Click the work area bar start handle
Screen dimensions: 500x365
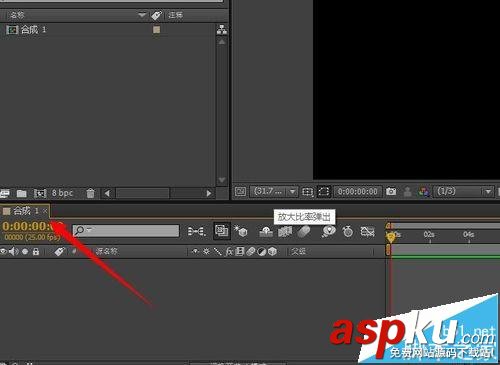coord(388,250)
